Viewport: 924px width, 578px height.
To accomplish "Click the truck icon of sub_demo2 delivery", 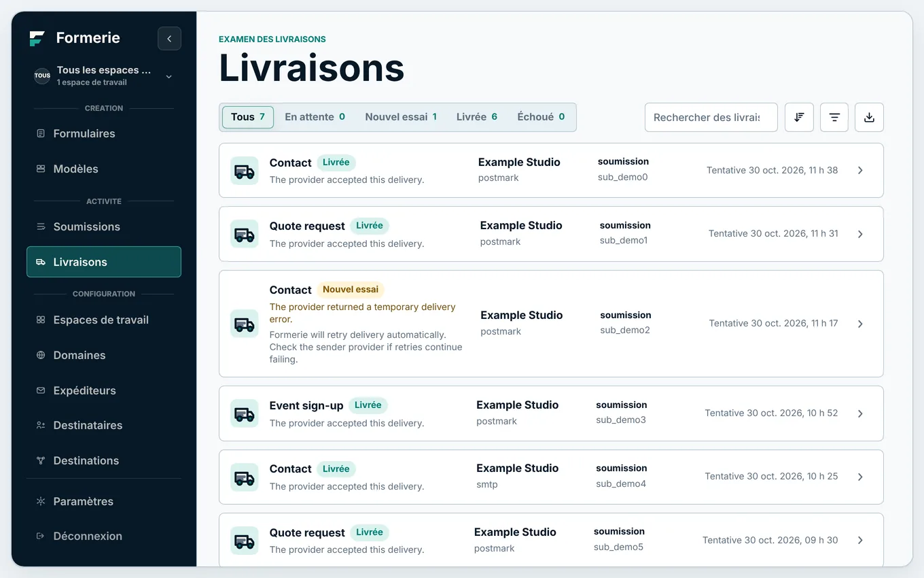I will point(245,324).
